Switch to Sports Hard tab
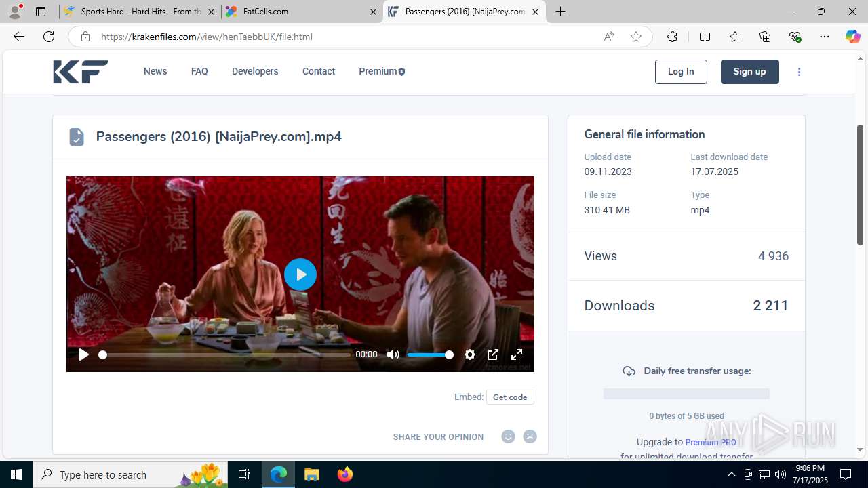 (140, 12)
